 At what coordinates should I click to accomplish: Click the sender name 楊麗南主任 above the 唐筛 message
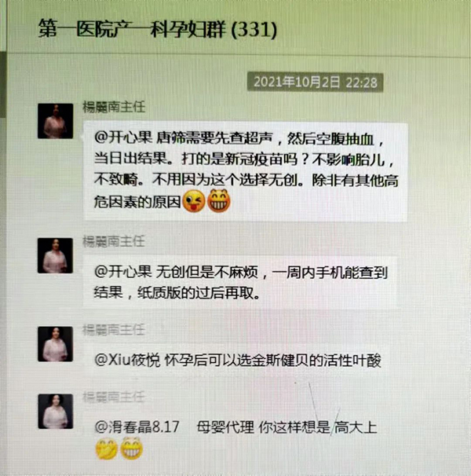[x=114, y=107]
